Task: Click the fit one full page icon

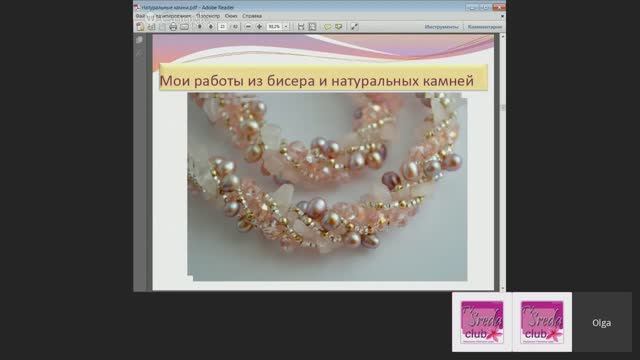Action: [x=312, y=27]
